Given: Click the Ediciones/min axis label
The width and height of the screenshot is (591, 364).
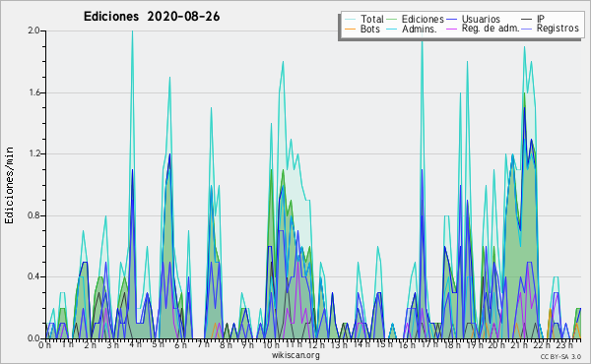Looking at the screenshot, I should 9,185.
